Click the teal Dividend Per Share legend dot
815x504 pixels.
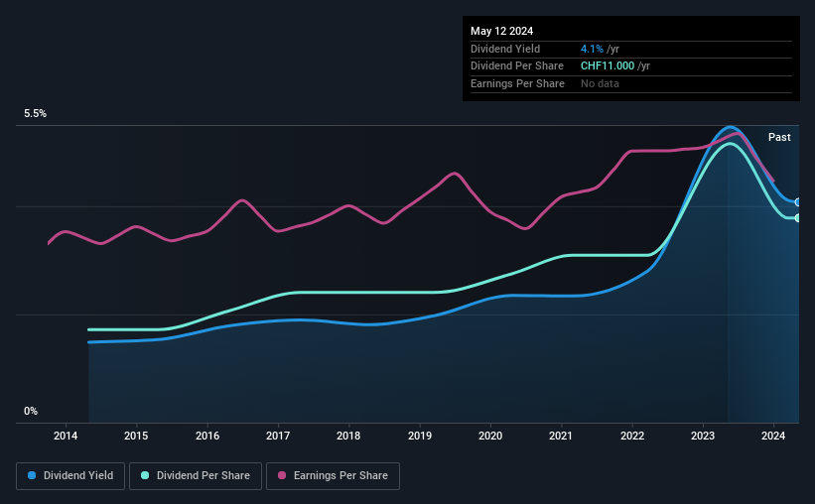pyautogui.click(x=145, y=475)
